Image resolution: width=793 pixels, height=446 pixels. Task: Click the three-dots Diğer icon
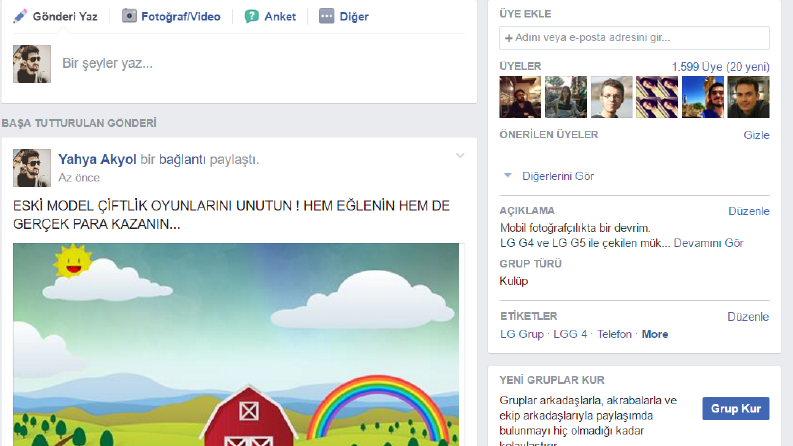pos(326,16)
